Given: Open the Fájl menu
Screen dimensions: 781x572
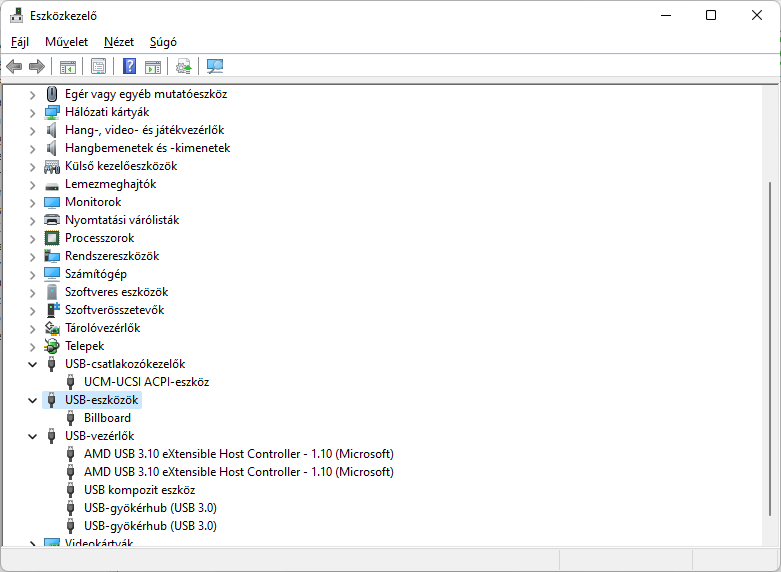Looking at the screenshot, I should pyautogui.click(x=20, y=42).
